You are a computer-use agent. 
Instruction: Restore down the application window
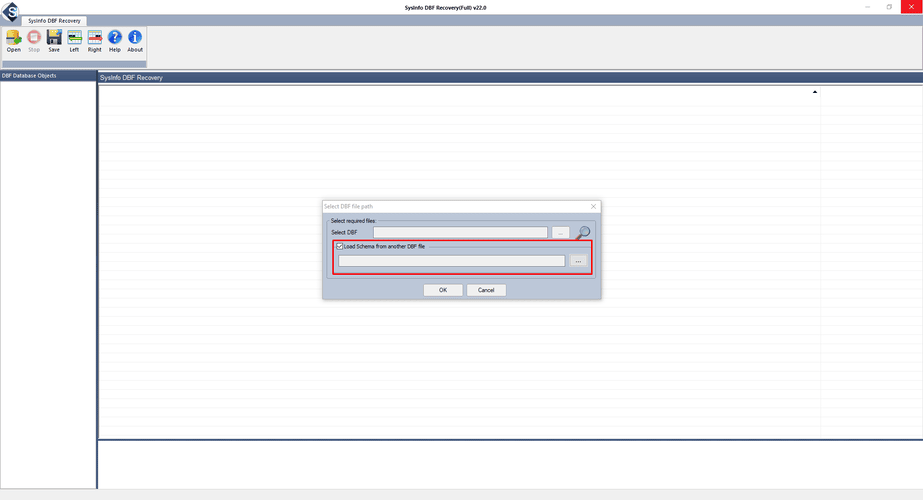tap(889, 6)
